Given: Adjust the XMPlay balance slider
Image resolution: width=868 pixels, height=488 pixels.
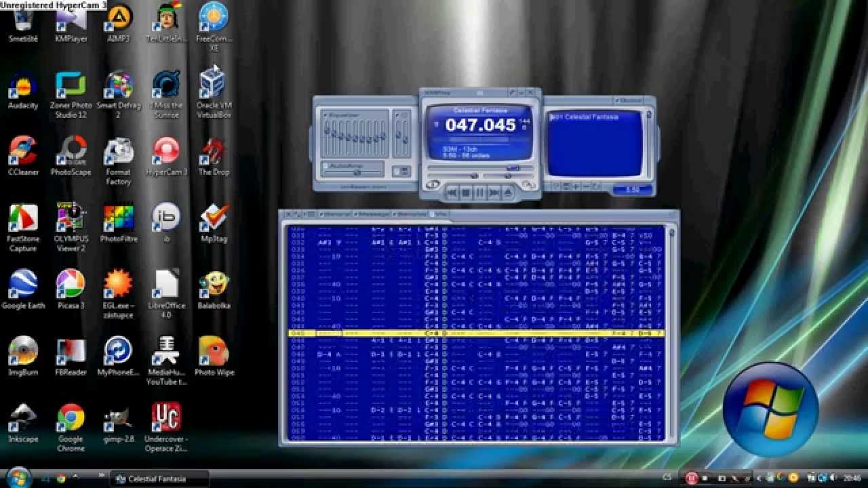Looking at the screenshot, I should point(509,176).
